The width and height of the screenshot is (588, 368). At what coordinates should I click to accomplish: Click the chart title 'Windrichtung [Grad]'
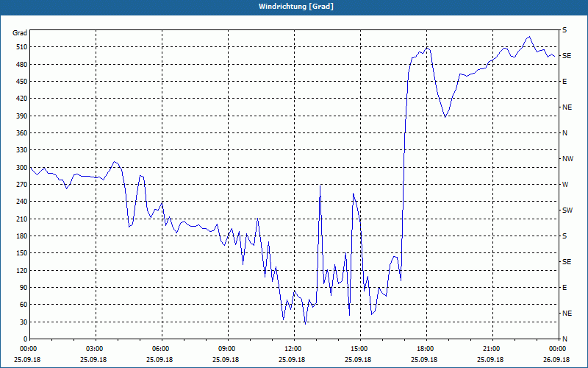296,7
